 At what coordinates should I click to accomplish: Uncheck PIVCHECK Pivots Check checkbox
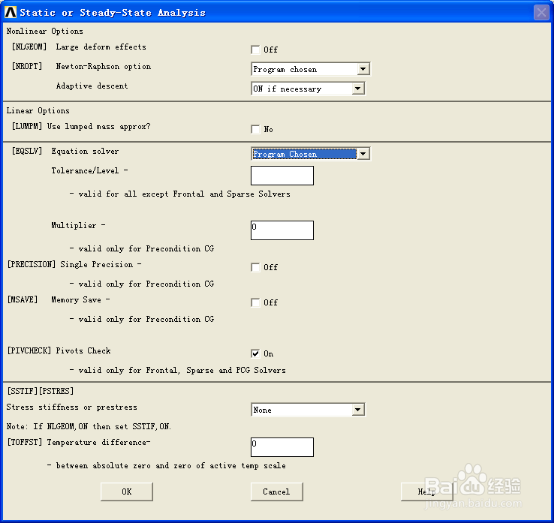click(x=255, y=353)
